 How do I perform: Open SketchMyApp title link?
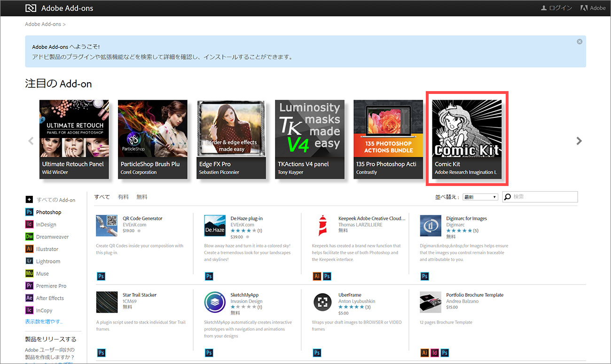point(244,295)
